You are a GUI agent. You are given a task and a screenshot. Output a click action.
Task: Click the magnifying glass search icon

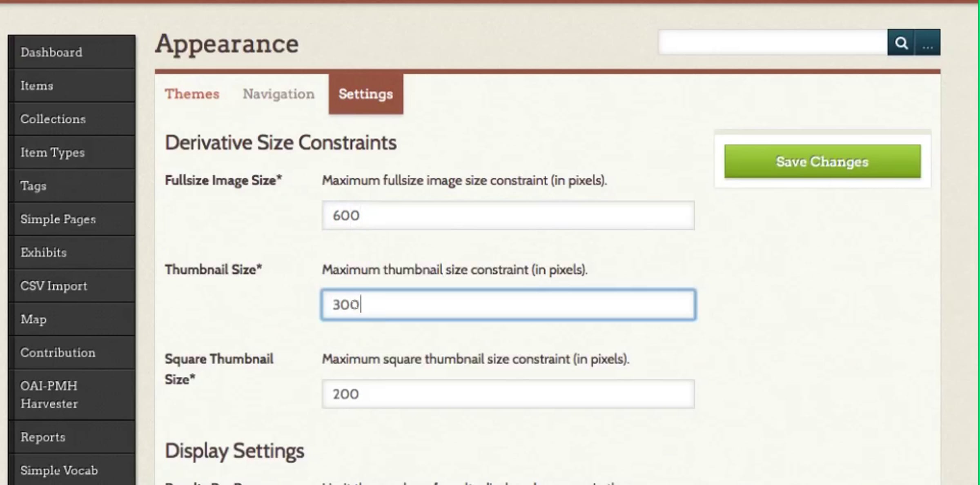pyautogui.click(x=901, y=42)
